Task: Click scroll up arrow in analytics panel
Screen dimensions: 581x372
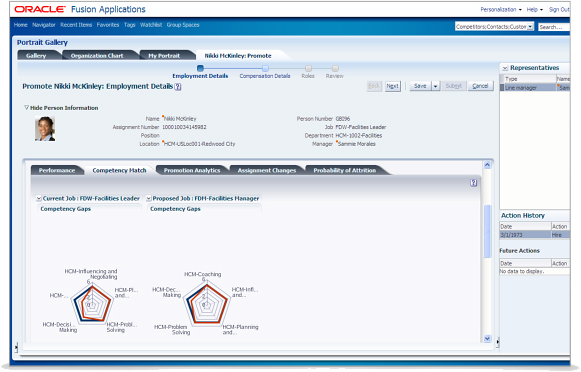Action: coord(487,165)
